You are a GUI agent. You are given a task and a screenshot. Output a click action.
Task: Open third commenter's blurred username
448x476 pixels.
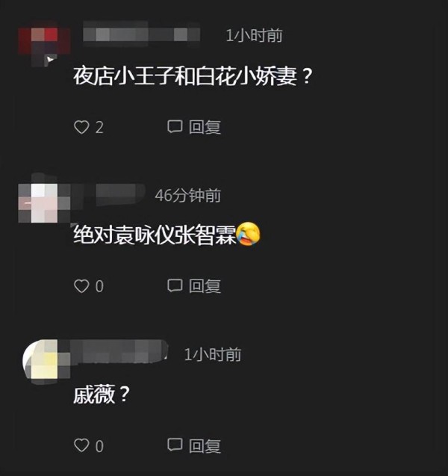(119, 351)
